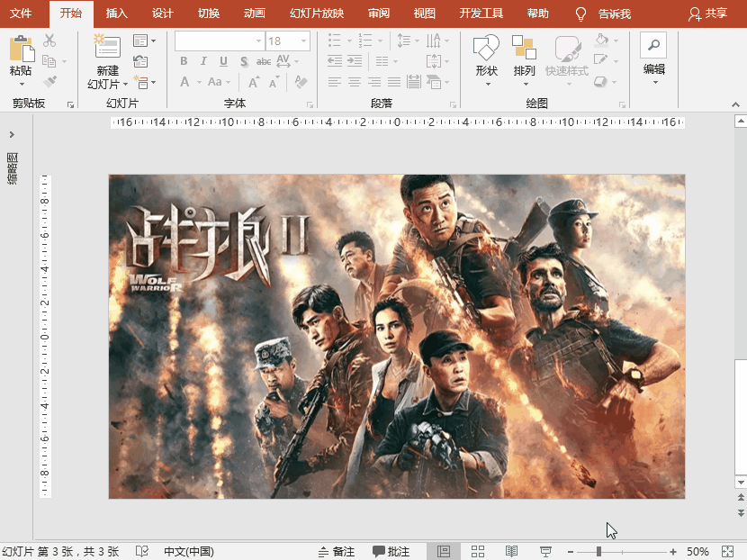Click the Numbering list icon

point(365,40)
